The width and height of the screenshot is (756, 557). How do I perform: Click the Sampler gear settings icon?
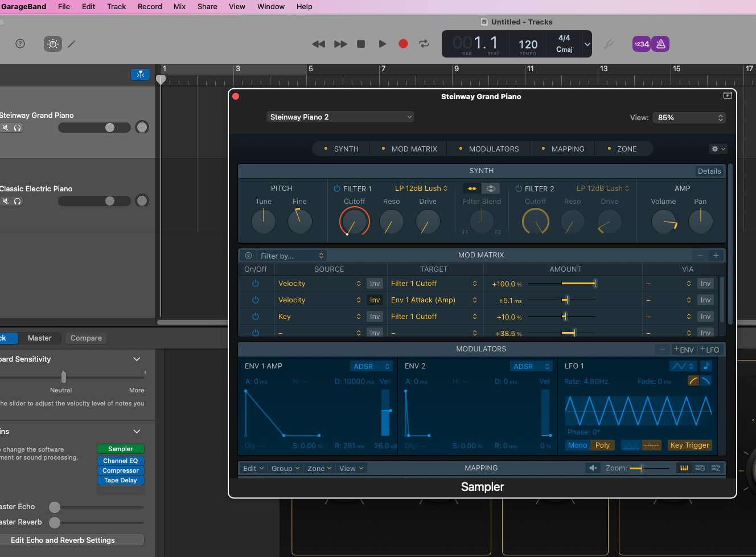(715, 149)
